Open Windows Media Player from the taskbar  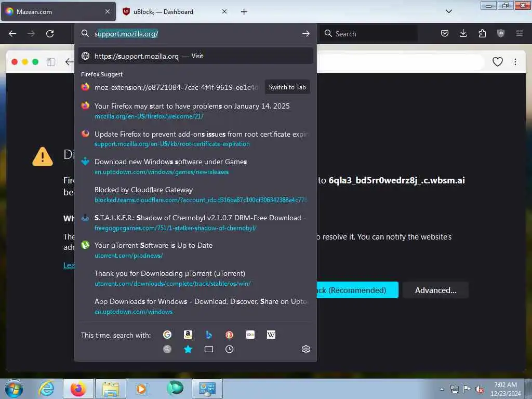[x=141, y=389]
